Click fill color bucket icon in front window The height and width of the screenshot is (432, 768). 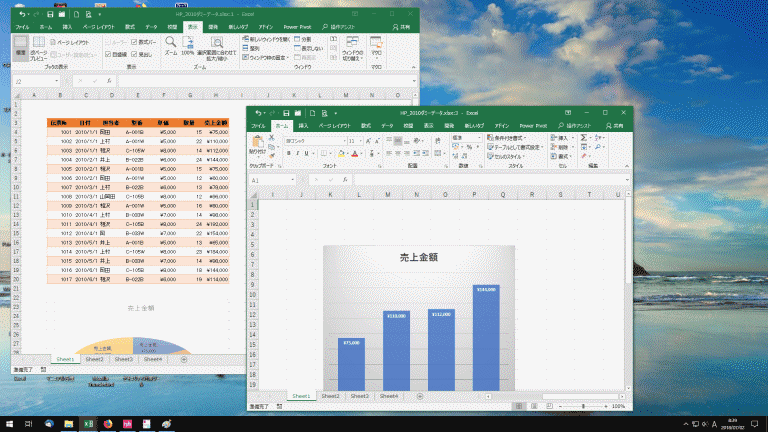pyautogui.click(x=341, y=154)
